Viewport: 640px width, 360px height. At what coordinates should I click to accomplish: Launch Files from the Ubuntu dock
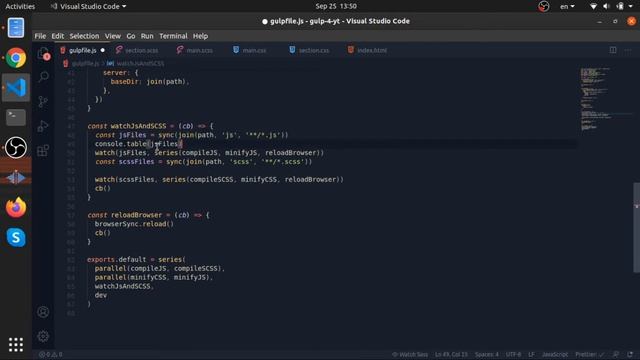click(x=16, y=28)
